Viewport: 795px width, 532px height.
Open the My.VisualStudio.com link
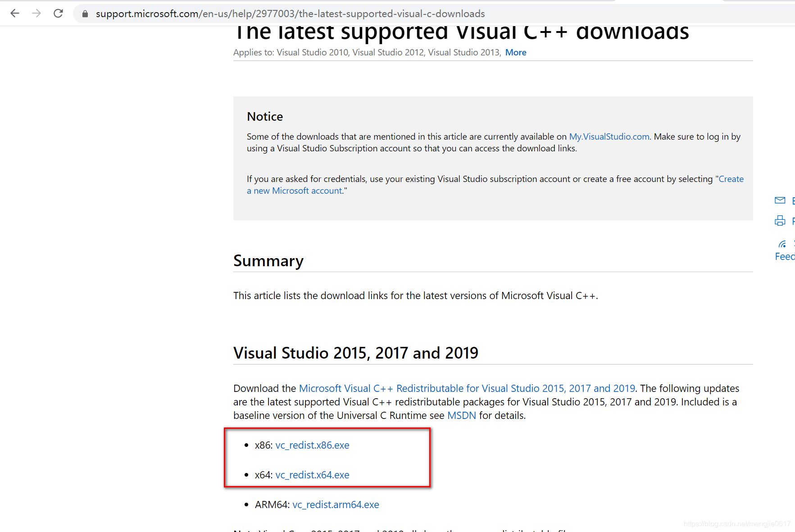click(609, 136)
